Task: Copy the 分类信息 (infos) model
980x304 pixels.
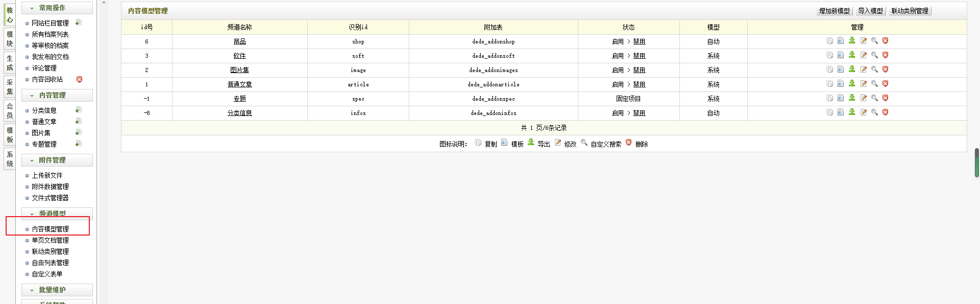Action: tap(830, 112)
